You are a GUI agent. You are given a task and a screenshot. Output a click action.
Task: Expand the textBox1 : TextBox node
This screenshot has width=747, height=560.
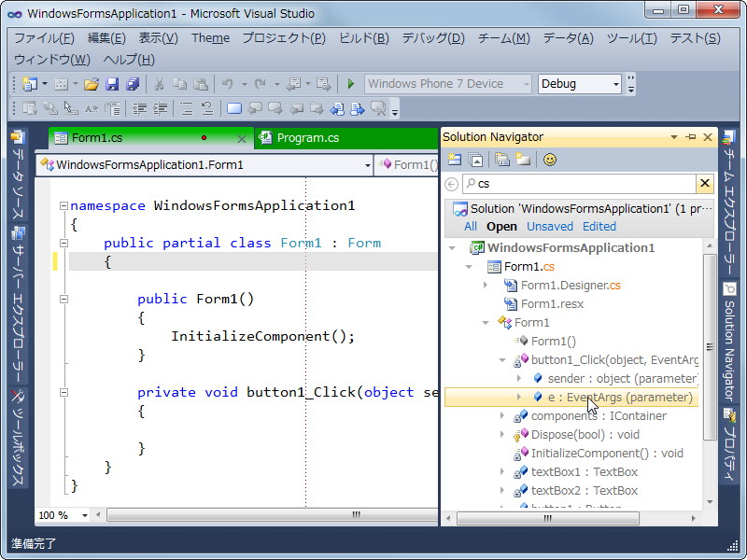pyautogui.click(x=502, y=471)
